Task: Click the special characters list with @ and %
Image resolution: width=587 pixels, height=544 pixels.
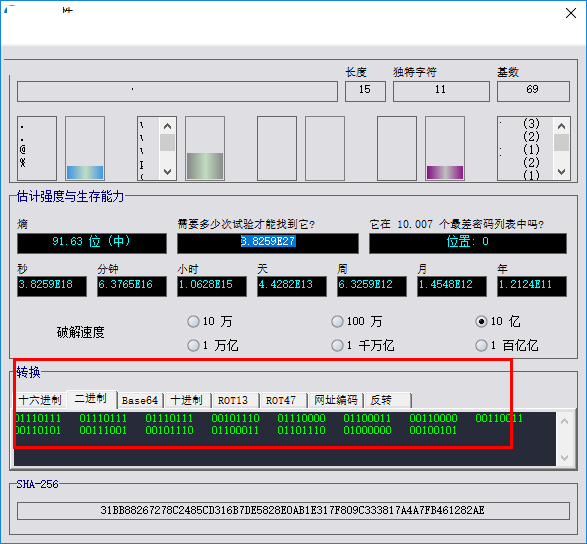Action: pos(37,148)
